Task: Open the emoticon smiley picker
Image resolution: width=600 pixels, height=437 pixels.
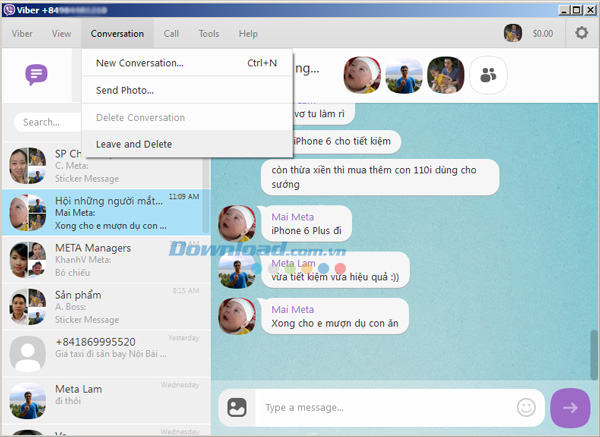Action: pos(526,407)
